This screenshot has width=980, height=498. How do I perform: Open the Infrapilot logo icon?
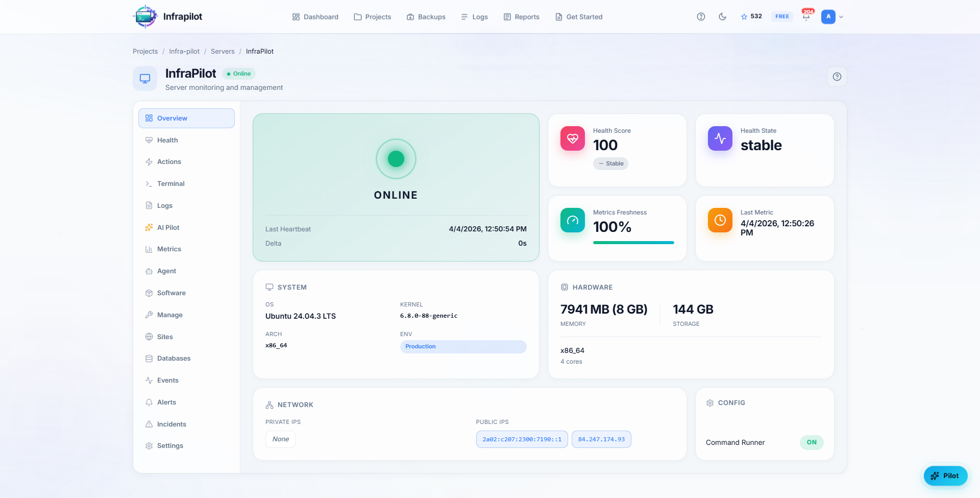pyautogui.click(x=145, y=16)
